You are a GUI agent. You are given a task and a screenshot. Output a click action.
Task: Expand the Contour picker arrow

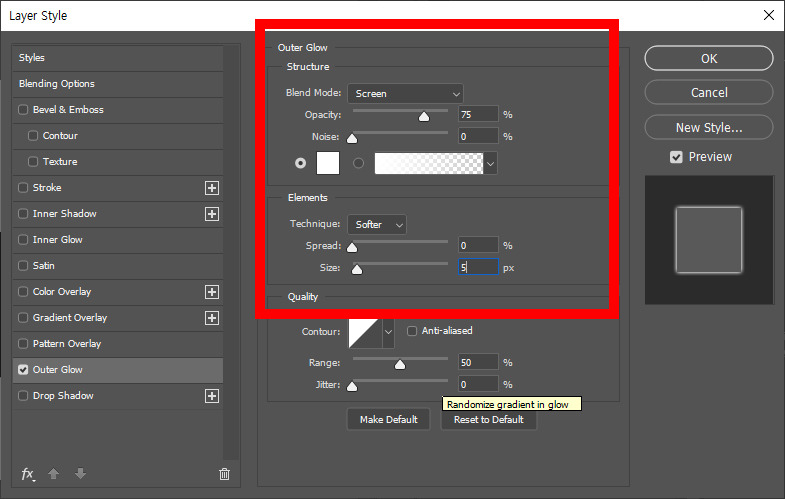click(388, 332)
